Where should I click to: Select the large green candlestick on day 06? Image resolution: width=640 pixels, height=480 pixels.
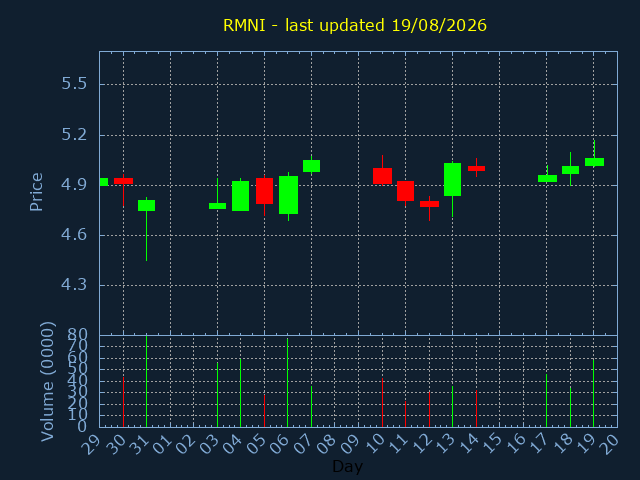(x=288, y=195)
